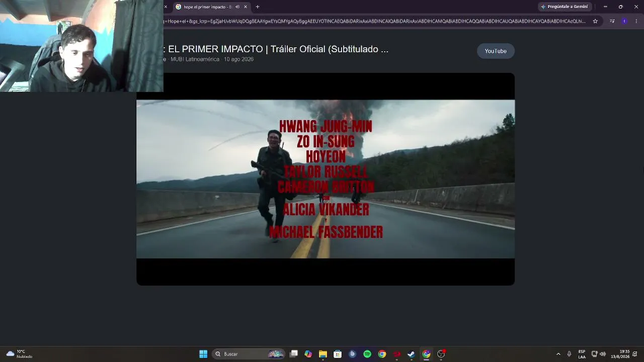Open the notifications bell
Viewport: 644px width, 362px height.
click(x=635, y=354)
